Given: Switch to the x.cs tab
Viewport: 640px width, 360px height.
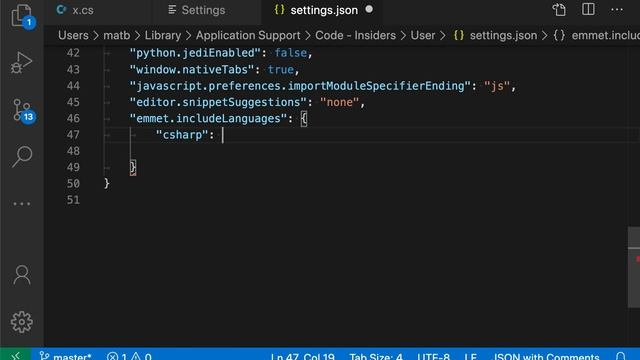Looking at the screenshot, I should tap(75, 10).
